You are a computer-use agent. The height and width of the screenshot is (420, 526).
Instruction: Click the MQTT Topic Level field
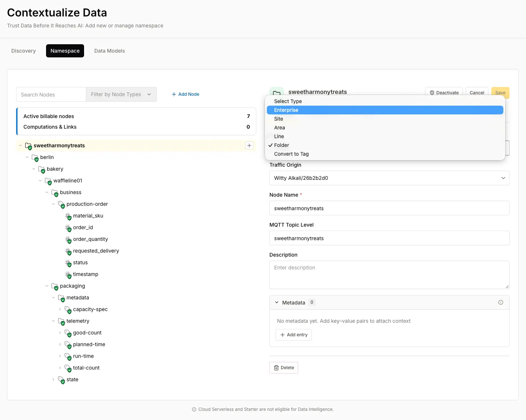(389, 238)
